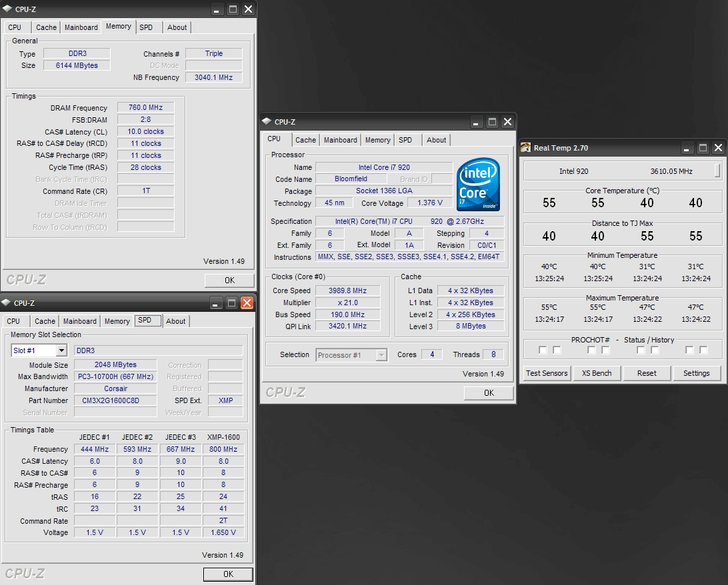Click the XMP-1600 voltage value 1.650 V
This screenshot has width=728, height=585.
(223, 532)
